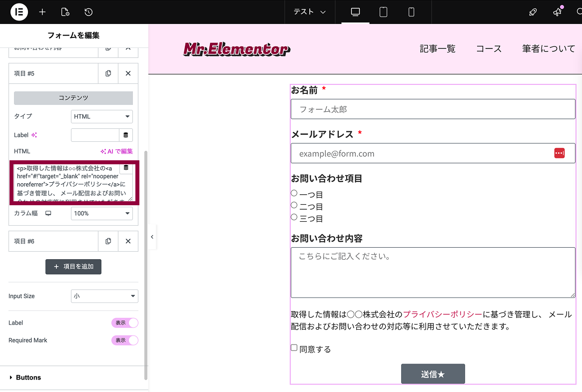Open the Input Size dropdown
The height and width of the screenshot is (392, 582).
[104, 296]
